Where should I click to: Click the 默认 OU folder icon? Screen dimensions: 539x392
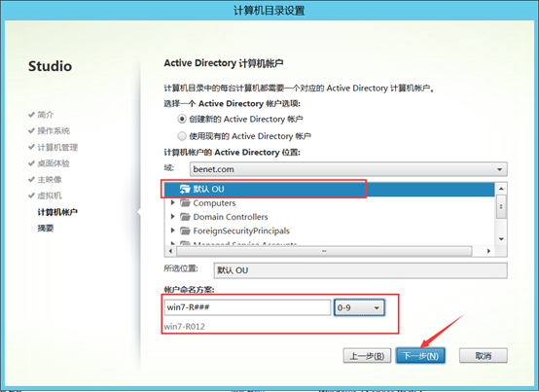(x=185, y=189)
